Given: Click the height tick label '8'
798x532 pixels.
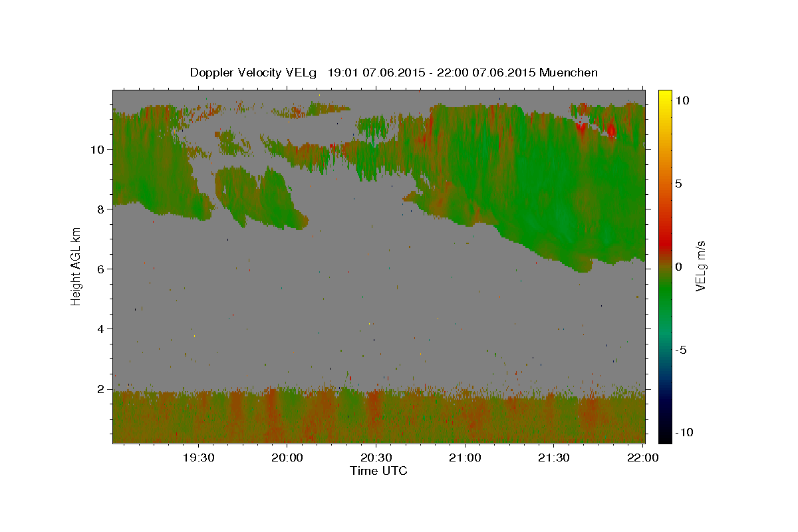Looking at the screenshot, I should point(99,209).
